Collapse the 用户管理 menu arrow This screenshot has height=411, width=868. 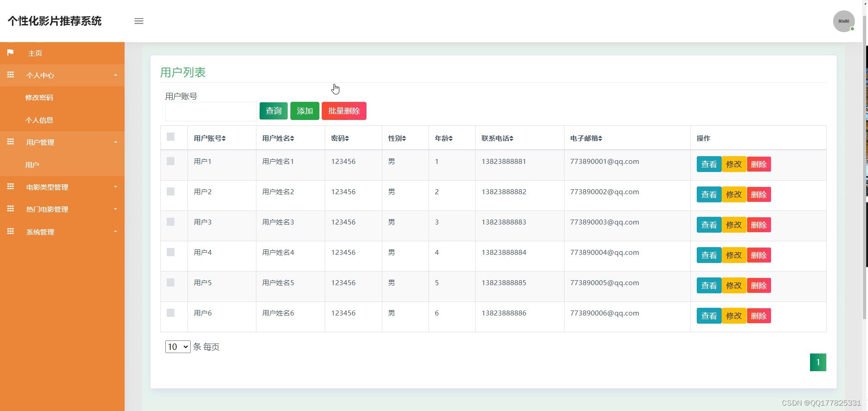point(116,142)
